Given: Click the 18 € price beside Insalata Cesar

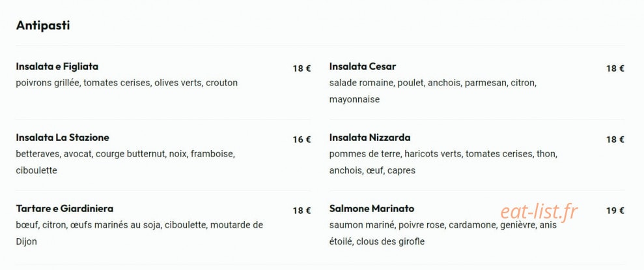Looking at the screenshot, I should (x=615, y=68).
